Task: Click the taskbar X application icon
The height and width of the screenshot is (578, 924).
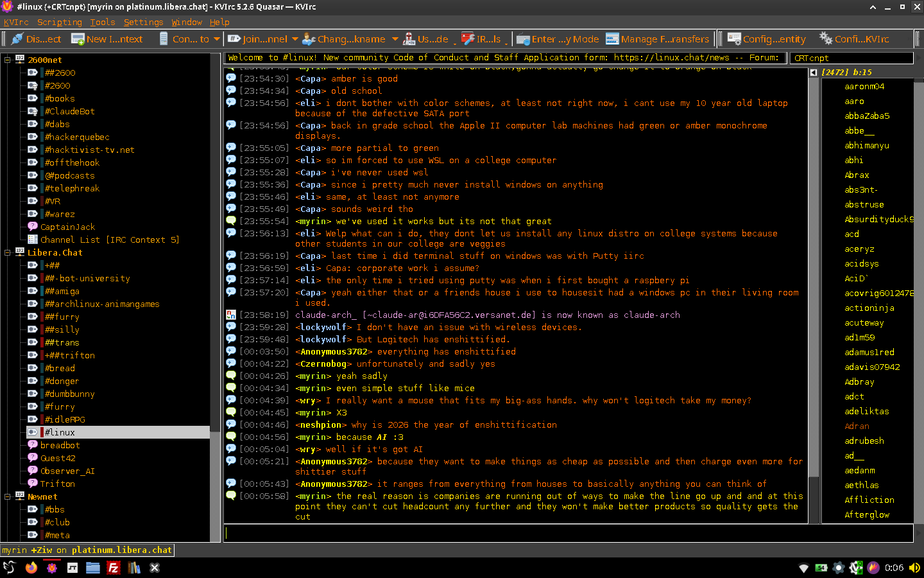Action: (x=155, y=568)
